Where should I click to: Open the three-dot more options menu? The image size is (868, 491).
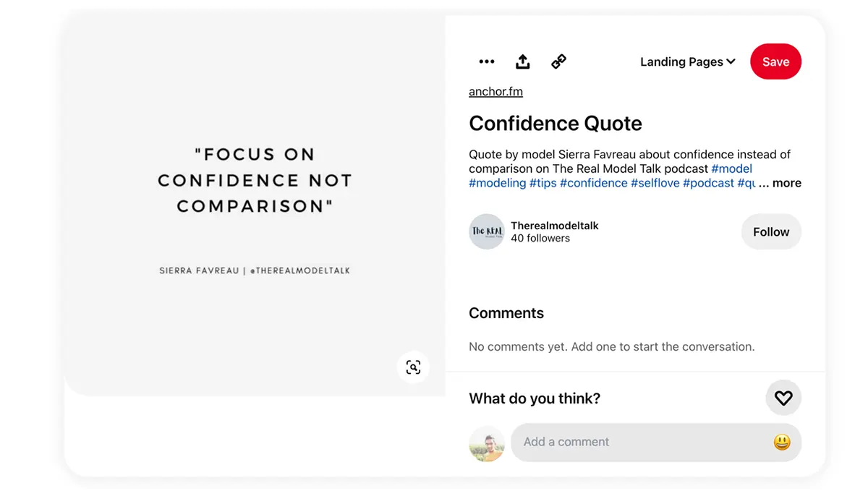[x=487, y=61]
